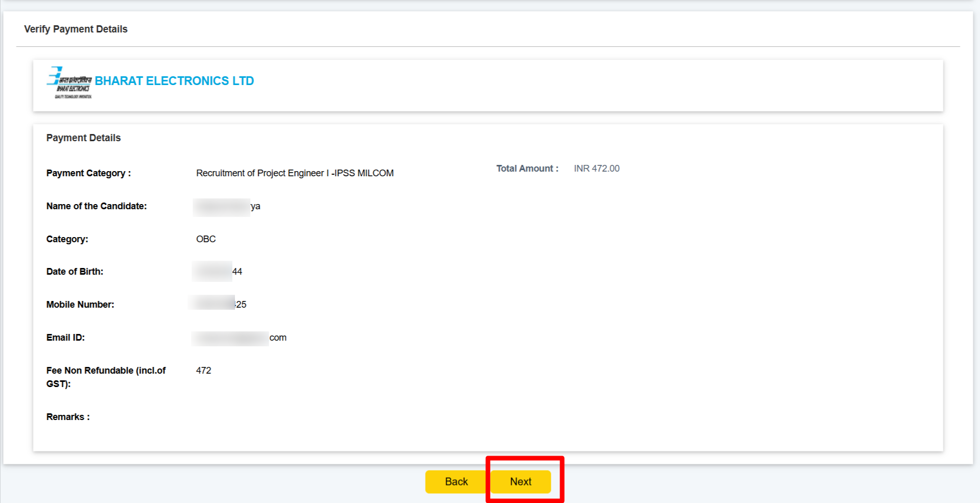Click the Remarks label
This screenshot has width=980, height=503.
coord(68,417)
